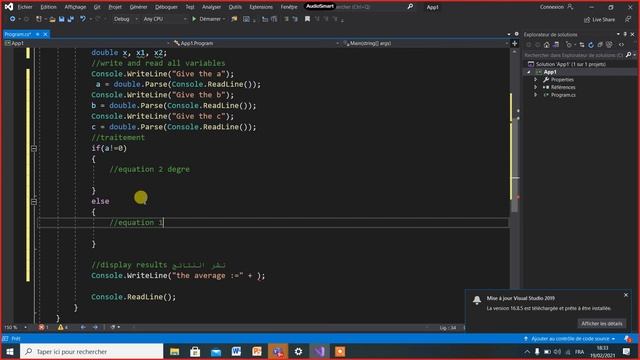Click the save all toolbar icon
Image resolution: width=640 pixels, height=360 pixels.
[x=71, y=19]
